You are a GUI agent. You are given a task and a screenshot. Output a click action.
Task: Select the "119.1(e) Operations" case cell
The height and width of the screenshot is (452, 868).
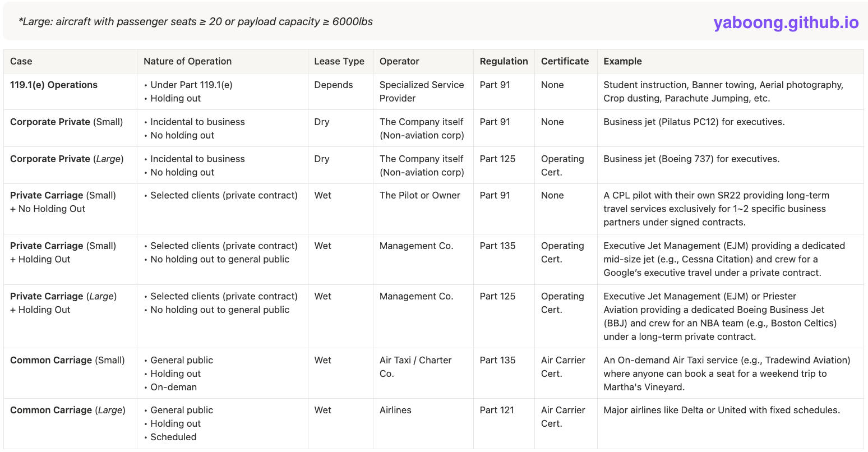pos(54,85)
